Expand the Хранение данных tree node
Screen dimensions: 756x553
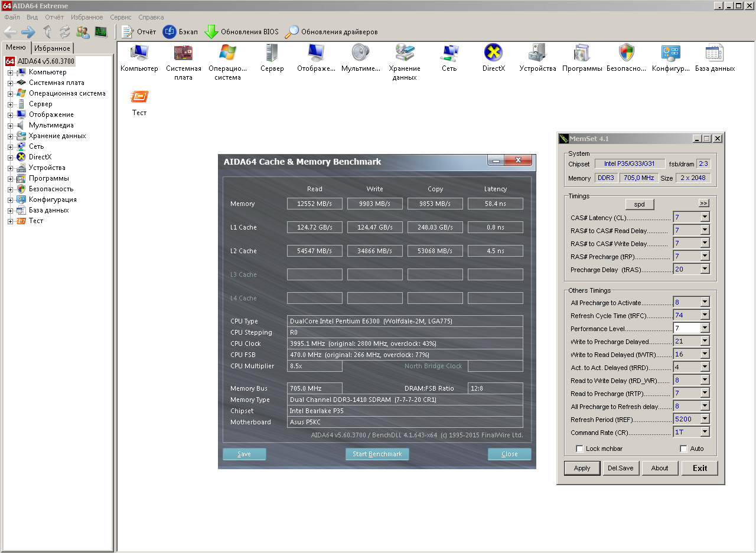[10, 136]
